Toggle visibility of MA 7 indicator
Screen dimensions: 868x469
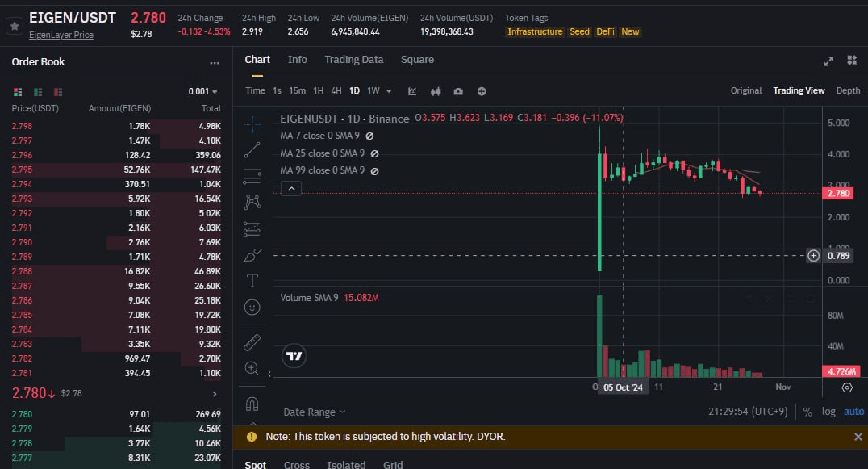[369, 136]
